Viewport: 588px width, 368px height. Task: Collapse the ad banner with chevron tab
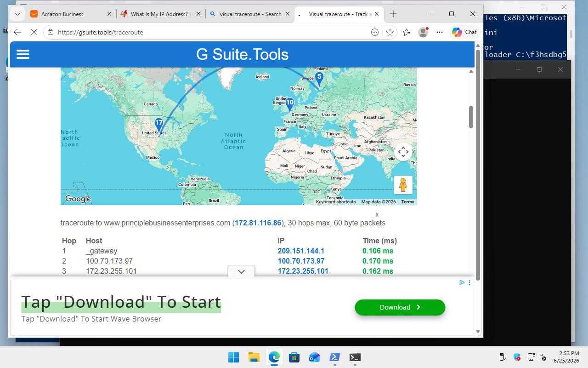[x=241, y=271]
